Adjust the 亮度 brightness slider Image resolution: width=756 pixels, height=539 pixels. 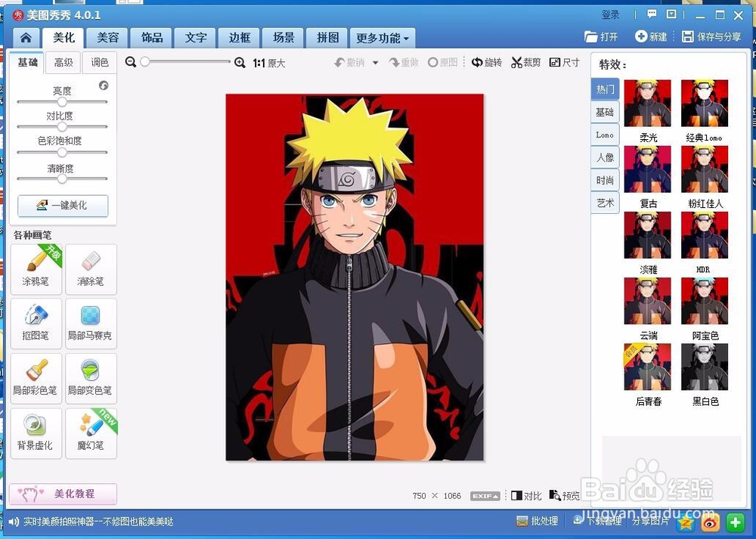pyautogui.click(x=62, y=102)
